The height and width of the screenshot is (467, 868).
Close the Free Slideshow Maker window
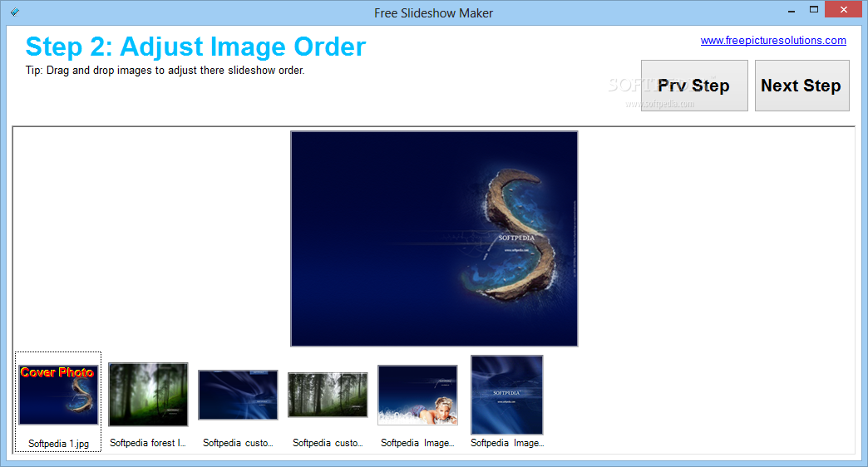point(844,9)
